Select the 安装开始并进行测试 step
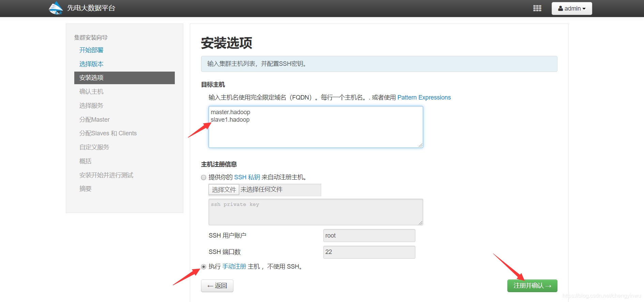 [106, 175]
